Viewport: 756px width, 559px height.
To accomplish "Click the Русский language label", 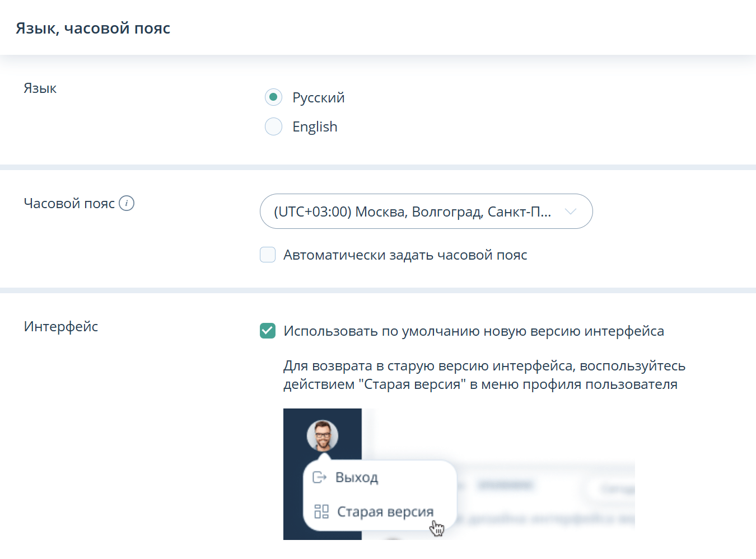I will pos(318,97).
